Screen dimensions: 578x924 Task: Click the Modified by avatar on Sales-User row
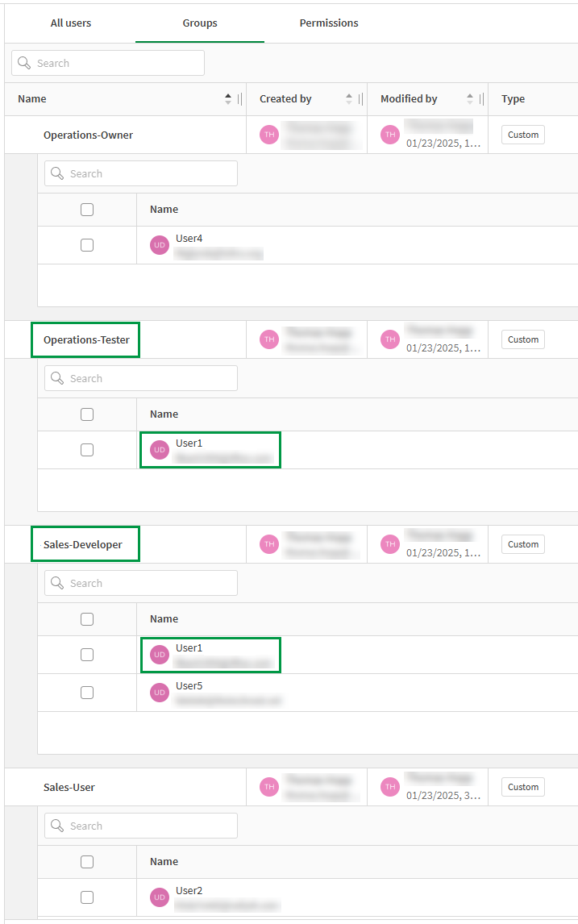pyautogui.click(x=389, y=786)
